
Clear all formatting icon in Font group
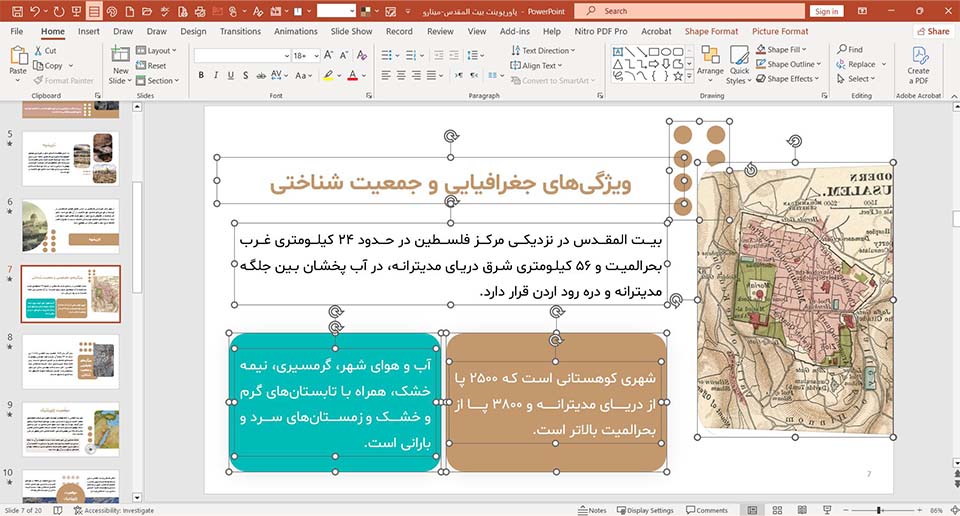362,55
